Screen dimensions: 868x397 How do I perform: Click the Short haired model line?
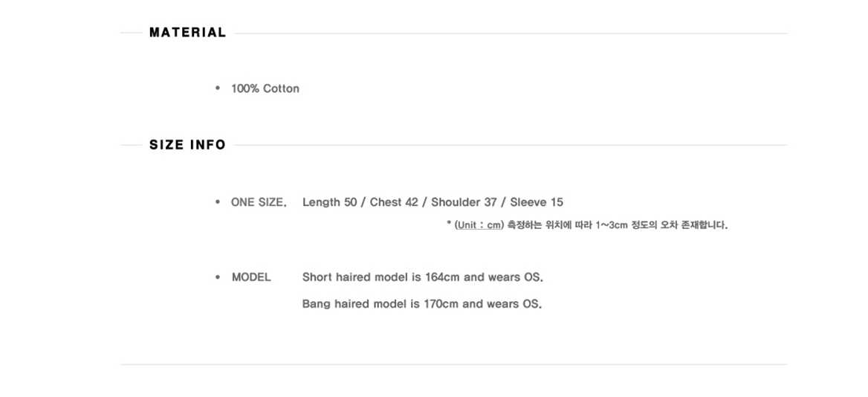point(422,277)
